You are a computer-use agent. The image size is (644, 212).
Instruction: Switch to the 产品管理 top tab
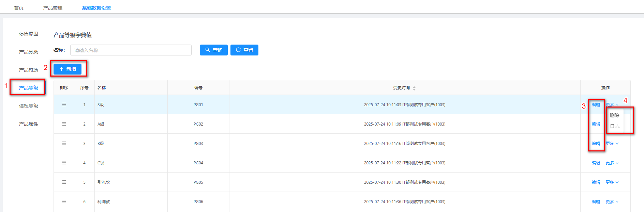[x=53, y=8]
